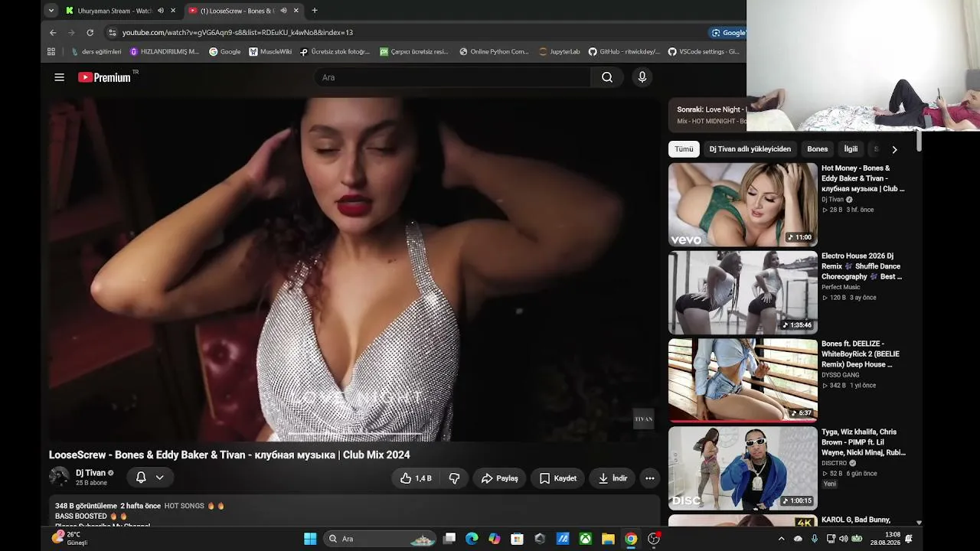Screen dimensions: 980x551
Task: Open the 'Electro House 2026 Dj Remix' title
Action: pyautogui.click(x=862, y=266)
